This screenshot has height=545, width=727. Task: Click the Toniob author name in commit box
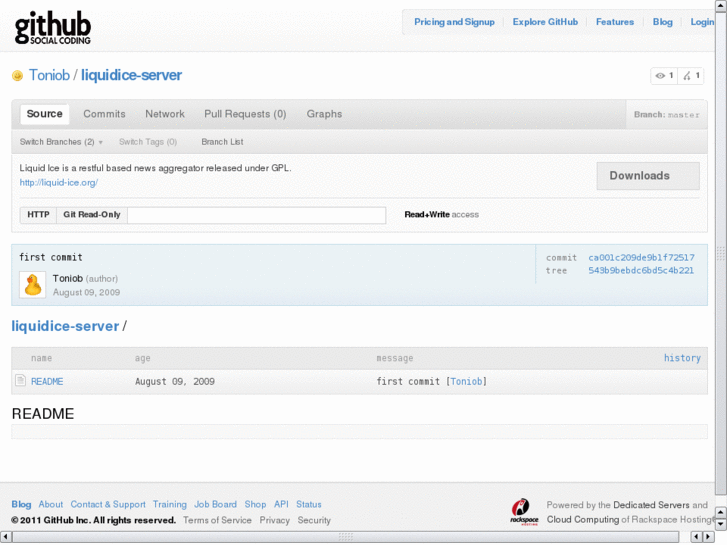(x=68, y=278)
